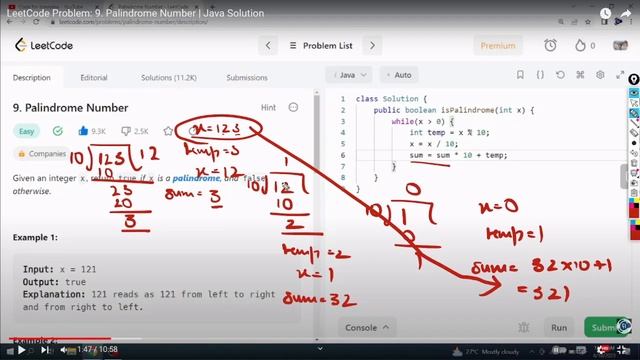
Task: Open editor settings gear icon
Action: [600, 75]
